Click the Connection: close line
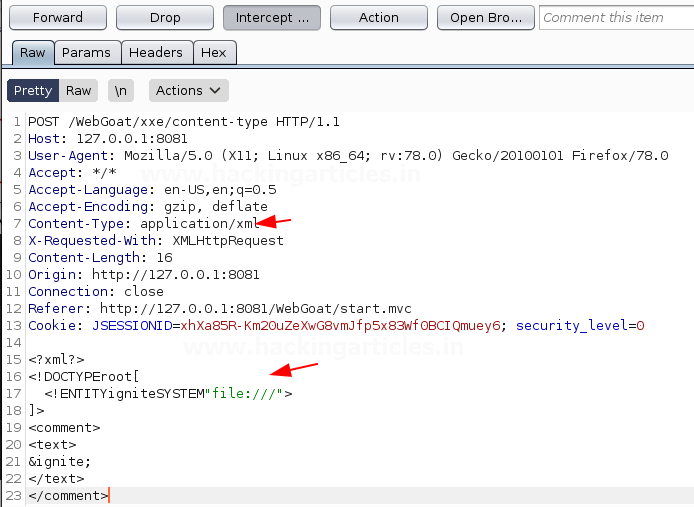This screenshot has height=507, width=694. [x=96, y=291]
